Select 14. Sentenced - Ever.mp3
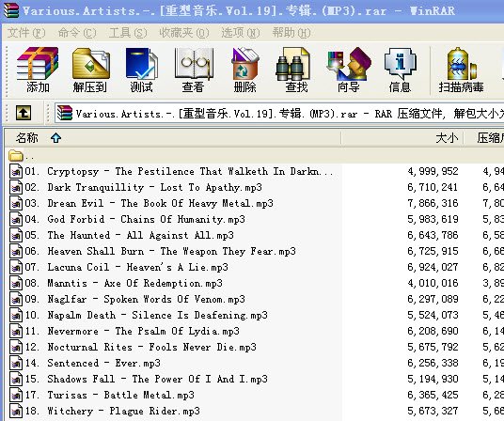The width and height of the screenshot is (504, 421). (92, 363)
